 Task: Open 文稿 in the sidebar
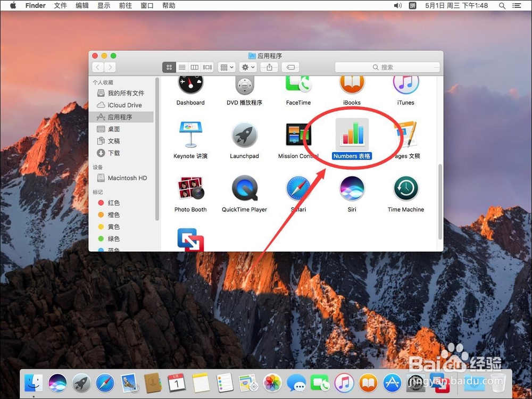point(121,141)
